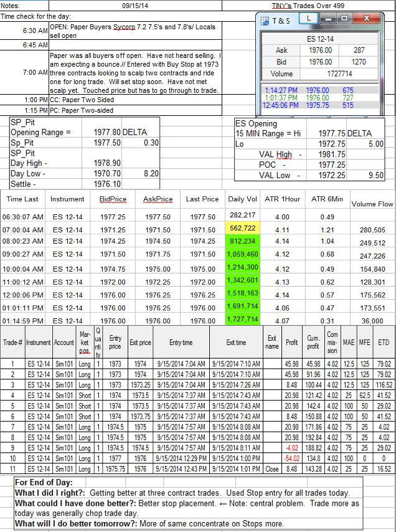Click the Exit time column header

point(236,343)
